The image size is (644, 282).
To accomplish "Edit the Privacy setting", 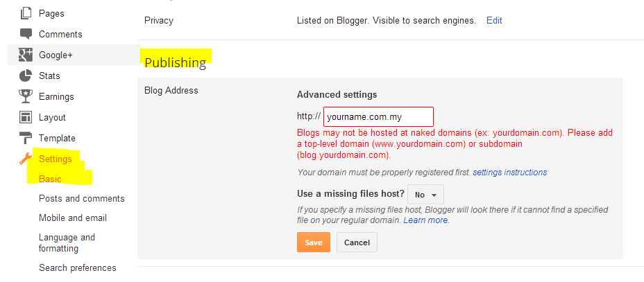I will pos(494,21).
